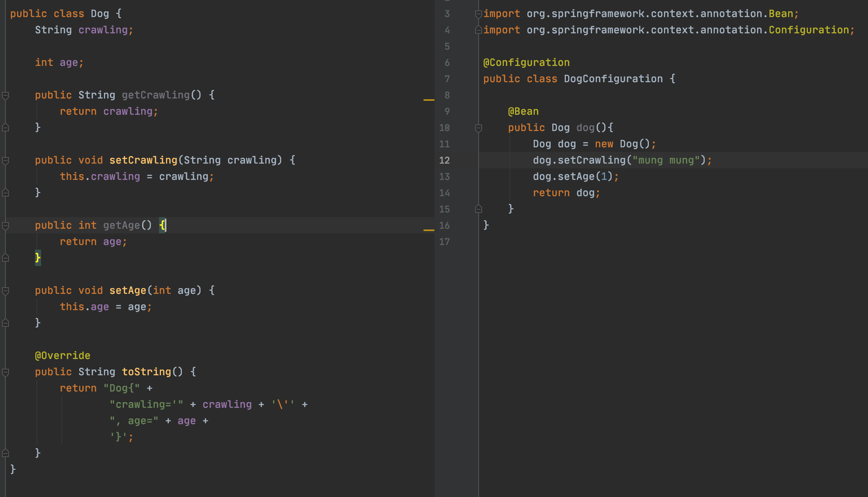Click line number 16 in gutter
The height and width of the screenshot is (497, 868).
point(444,225)
